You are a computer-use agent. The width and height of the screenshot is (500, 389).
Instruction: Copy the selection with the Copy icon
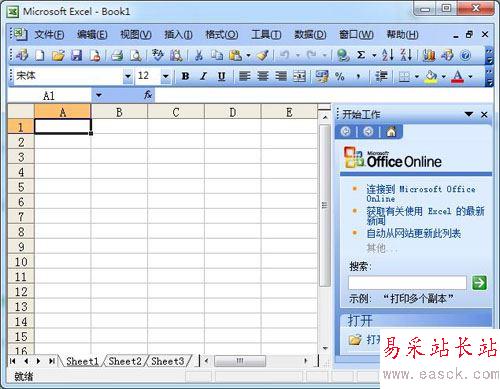217,55
